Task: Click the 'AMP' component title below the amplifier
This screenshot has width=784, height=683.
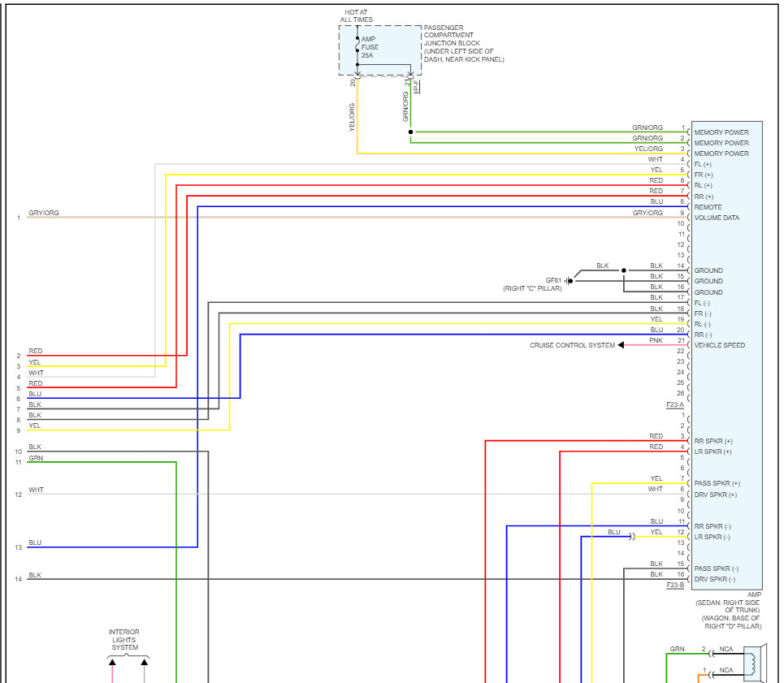Action: point(754,594)
